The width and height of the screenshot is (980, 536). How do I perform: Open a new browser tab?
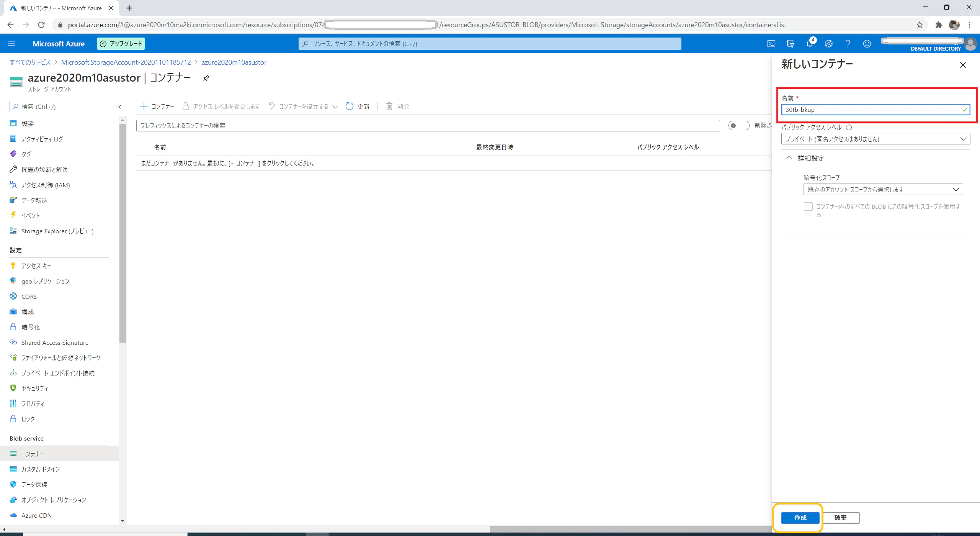coord(129,8)
